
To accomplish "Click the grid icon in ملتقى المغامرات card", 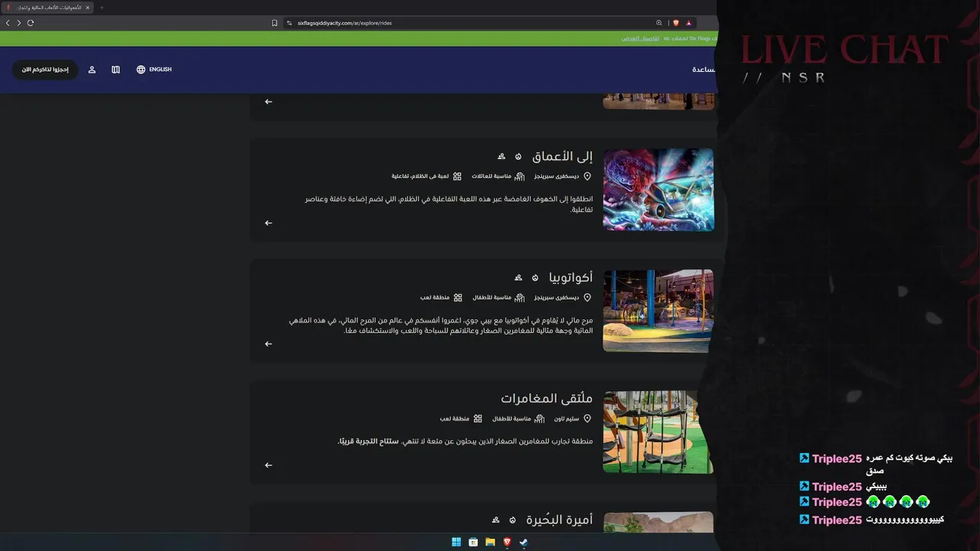I will (x=478, y=419).
